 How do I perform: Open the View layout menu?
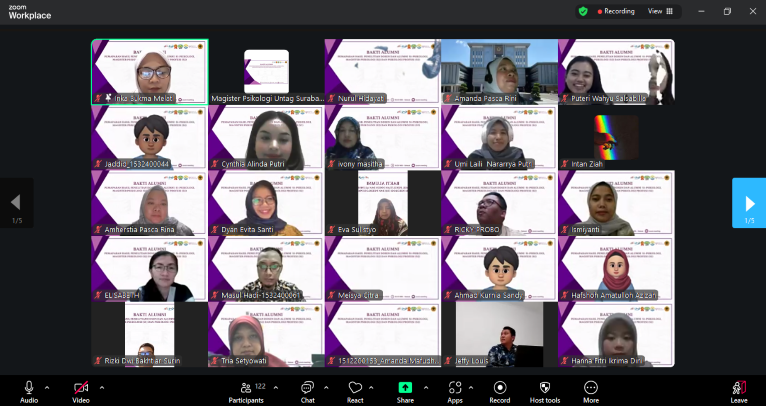(x=660, y=11)
